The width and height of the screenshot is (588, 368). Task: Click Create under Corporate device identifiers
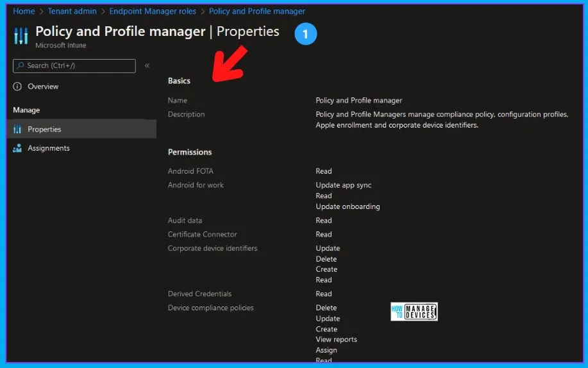click(326, 269)
